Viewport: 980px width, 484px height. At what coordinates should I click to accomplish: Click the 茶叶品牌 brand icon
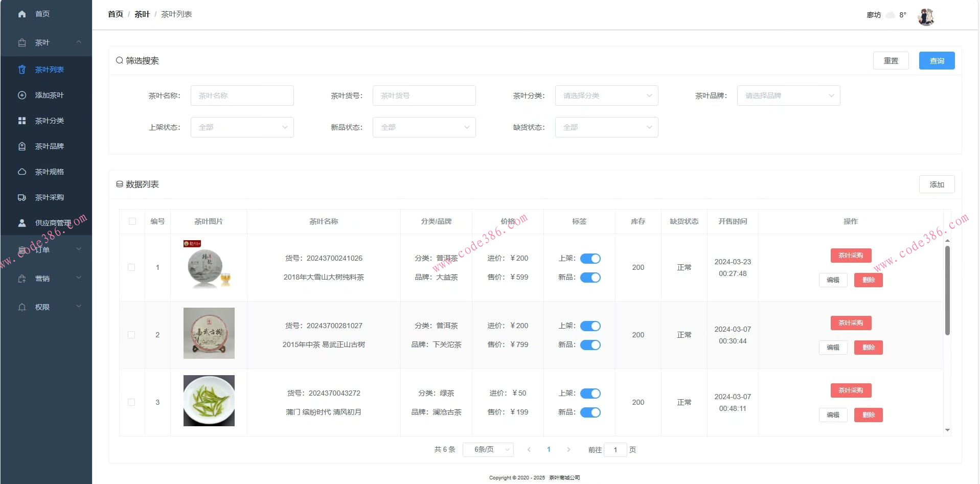tap(22, 146)
